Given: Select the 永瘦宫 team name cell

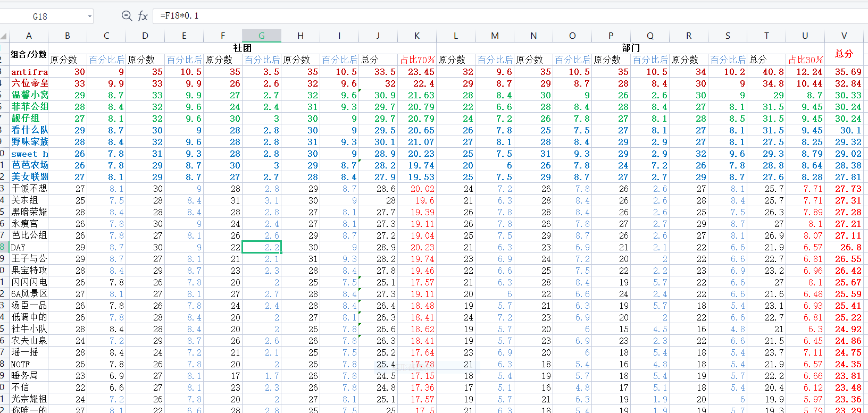Looking at the screenshot, I should click(29, 224).
